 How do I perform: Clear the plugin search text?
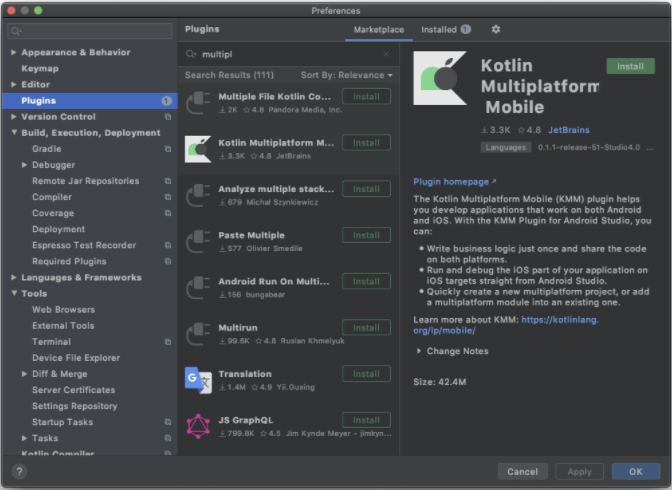pos(386,54)
